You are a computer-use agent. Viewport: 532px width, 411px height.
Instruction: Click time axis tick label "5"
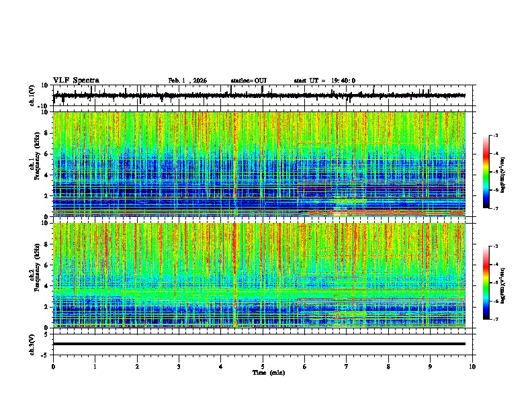click(x=263, y=367)
